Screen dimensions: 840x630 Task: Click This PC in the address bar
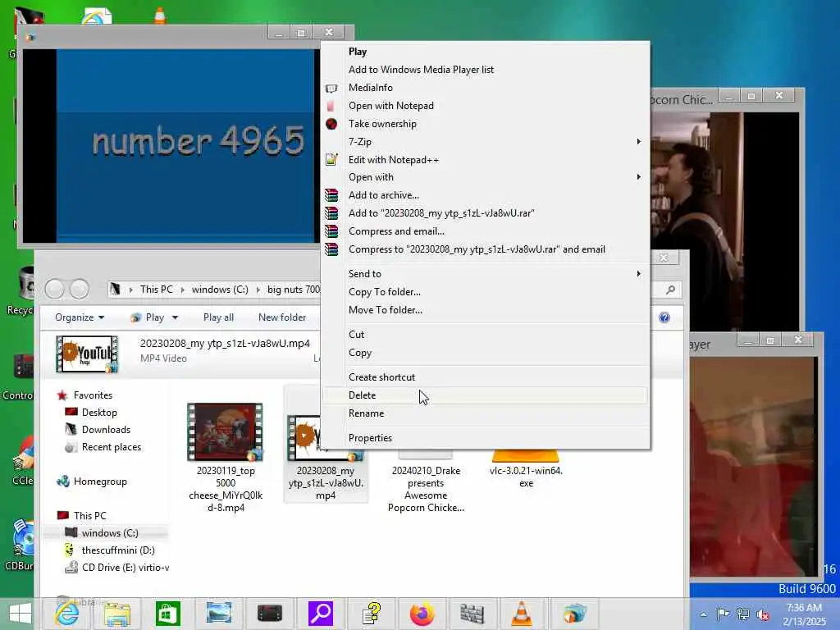click(x=157, y=290)
